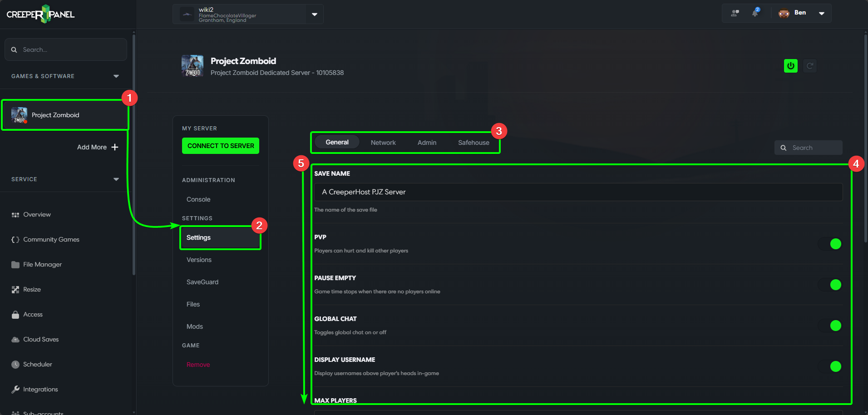Viewport: 868px width, 415px height.
Task: Collapse the Service section
Action: click(116, 179)
